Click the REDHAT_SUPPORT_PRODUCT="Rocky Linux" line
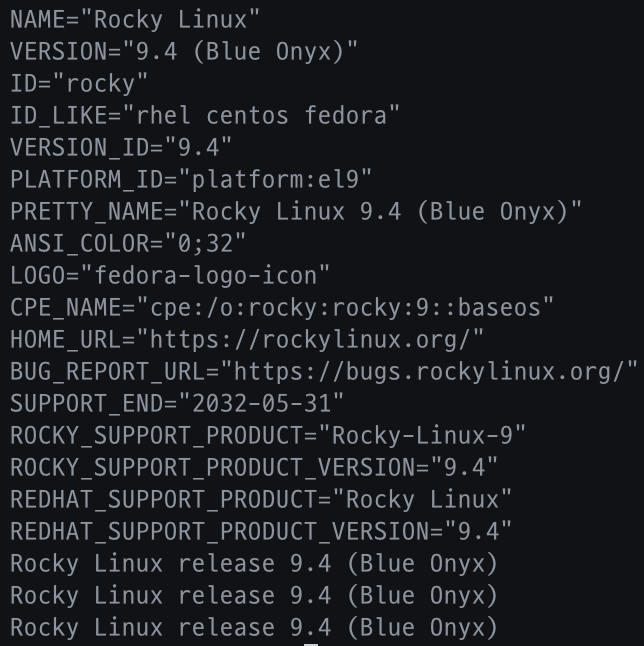Image resolution: width=644 pixels, height=646 pixels. tap(261, 499)
